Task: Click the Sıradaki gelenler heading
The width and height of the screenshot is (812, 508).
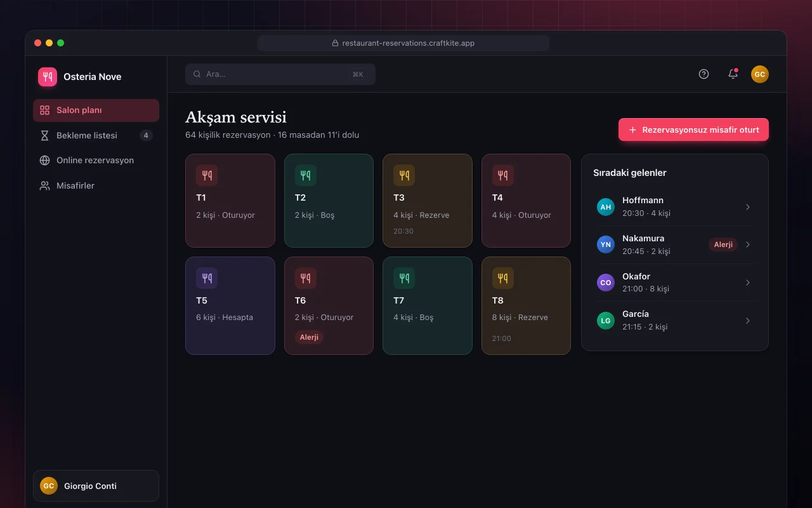Action: pyautogui.click(x=630, y=173)
